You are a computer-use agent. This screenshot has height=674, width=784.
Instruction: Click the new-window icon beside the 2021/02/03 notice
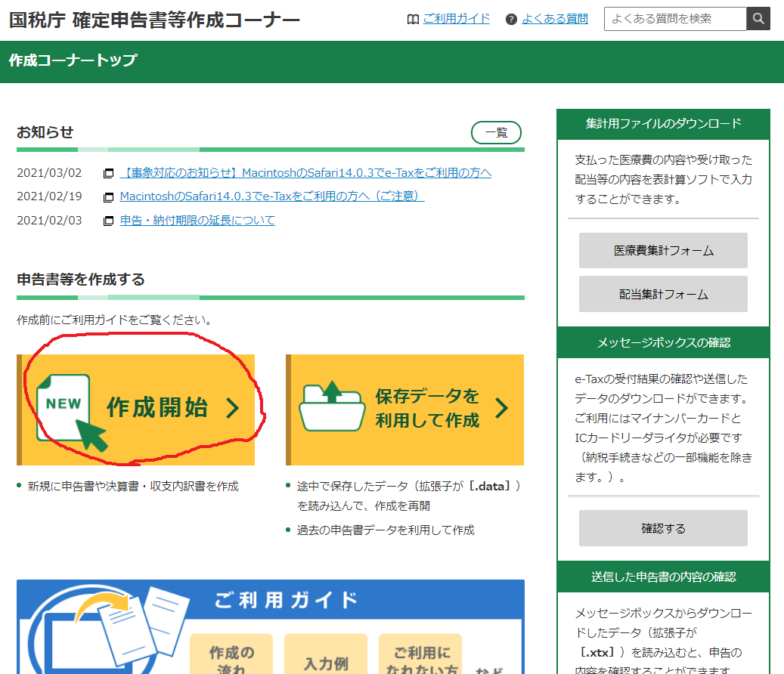[109, 221]
